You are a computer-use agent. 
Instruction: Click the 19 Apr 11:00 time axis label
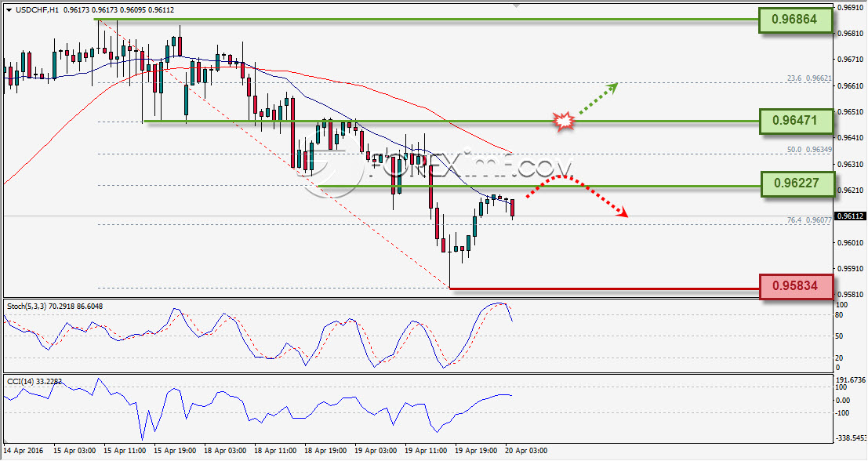click(424, 451)
